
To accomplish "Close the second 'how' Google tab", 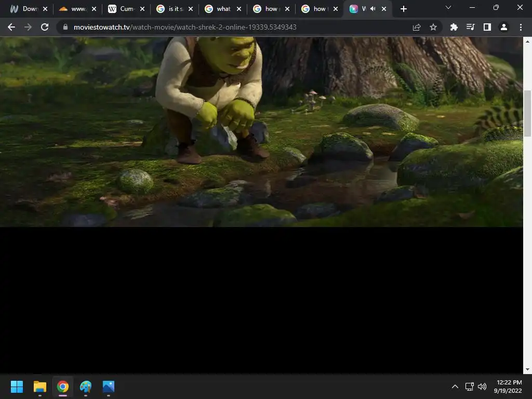I will [x=336, y=9].
